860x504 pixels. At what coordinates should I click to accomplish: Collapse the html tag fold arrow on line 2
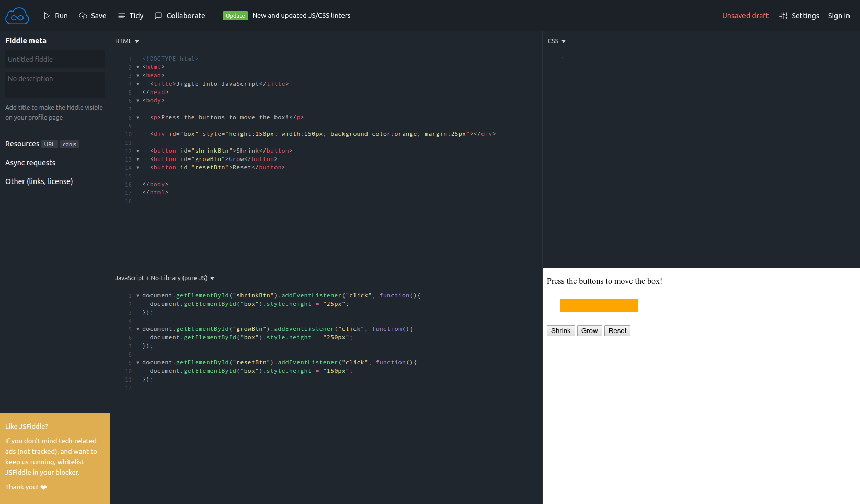pos(137,67)
